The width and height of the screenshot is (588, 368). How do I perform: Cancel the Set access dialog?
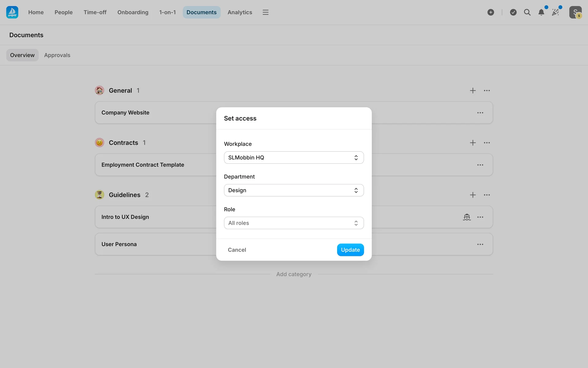(237, 250)
